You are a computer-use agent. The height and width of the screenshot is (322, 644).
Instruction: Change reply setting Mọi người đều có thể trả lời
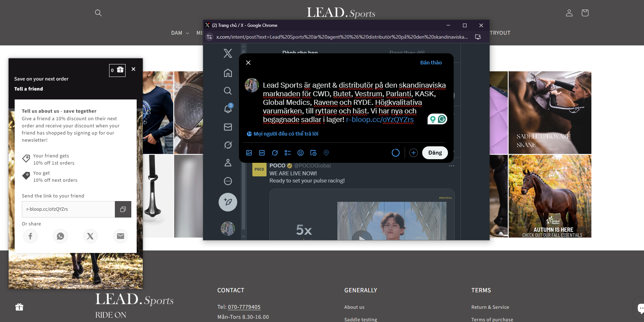point(282,134)
